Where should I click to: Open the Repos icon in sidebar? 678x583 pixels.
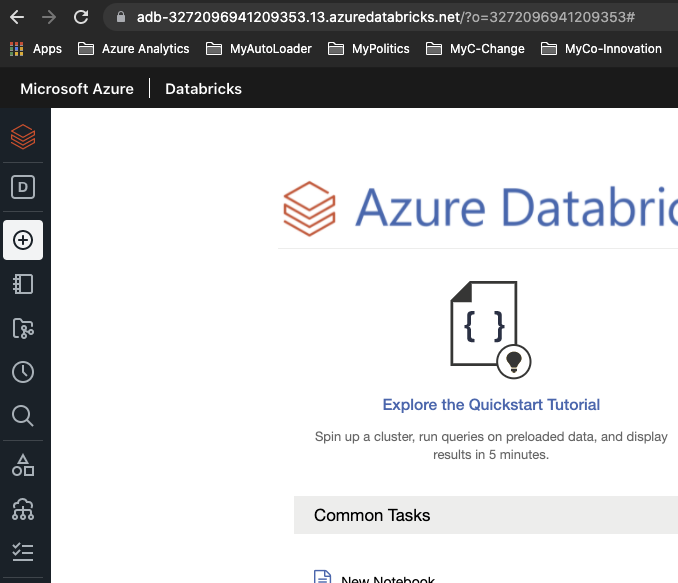click(x=23, y=329)
